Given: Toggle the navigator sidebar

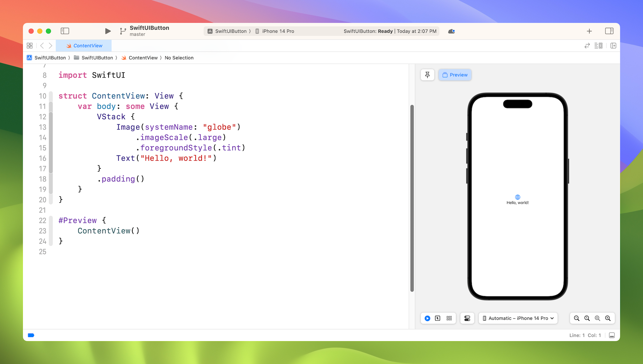Looking at the screenshot, I should 65,31.
